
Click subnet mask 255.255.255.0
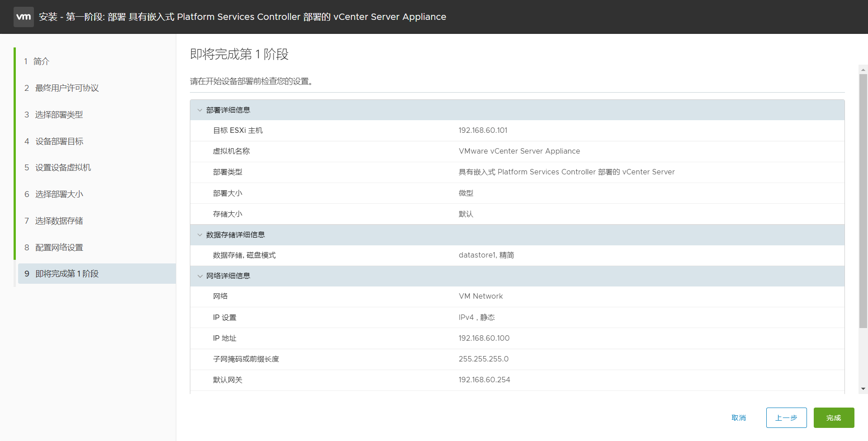[x=483, y=359]
